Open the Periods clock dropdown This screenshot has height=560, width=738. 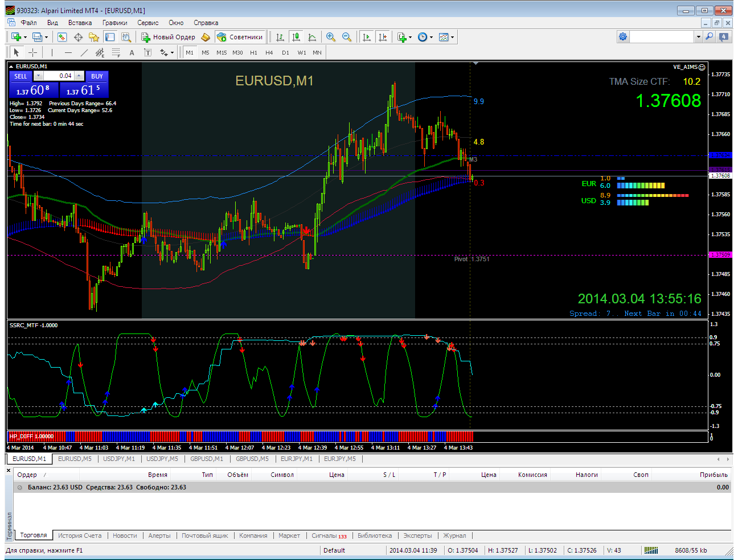pyautogui.click(x=425, y=37)
